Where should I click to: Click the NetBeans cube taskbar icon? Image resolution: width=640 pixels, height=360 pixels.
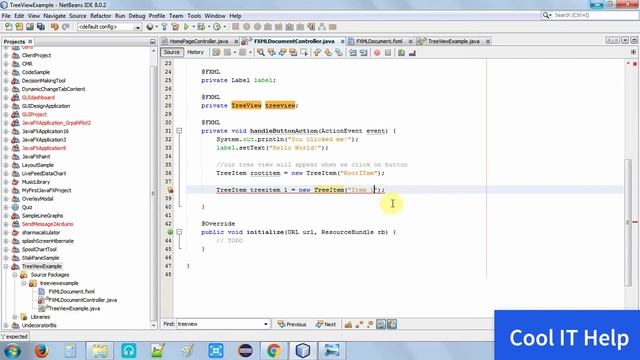click(x=303, y=351)
